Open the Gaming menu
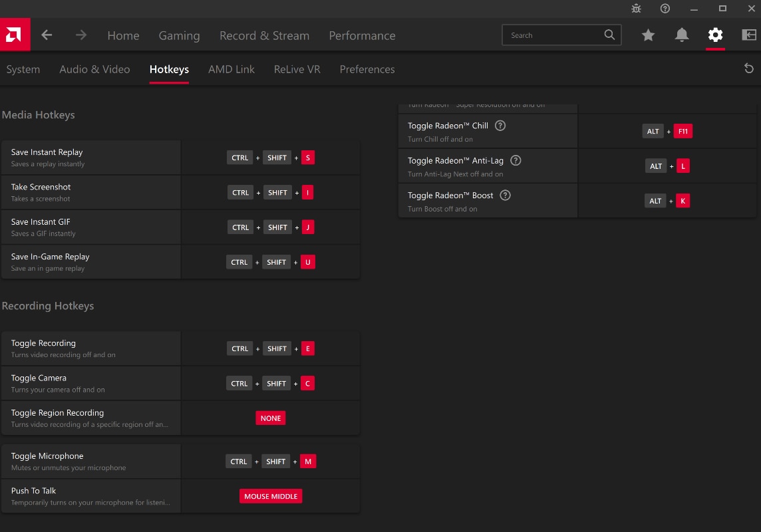Screen dimensions: 761x532 [179, 35]
